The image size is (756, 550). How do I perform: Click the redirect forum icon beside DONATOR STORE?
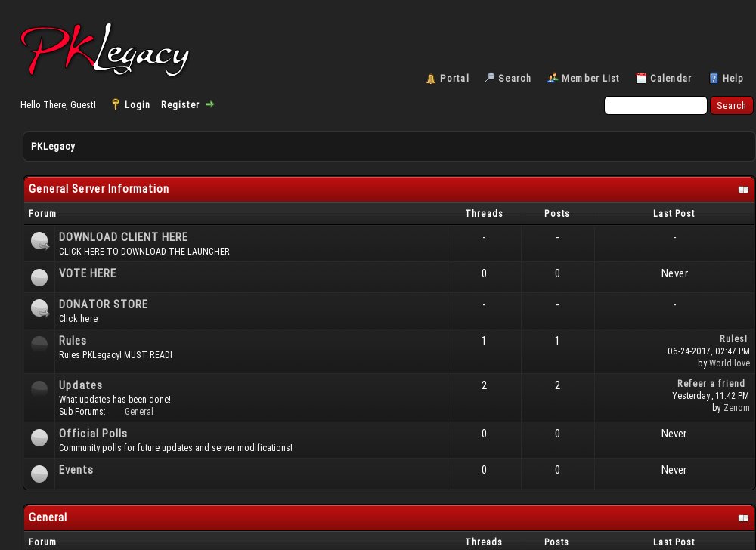(x=39, y=309)
